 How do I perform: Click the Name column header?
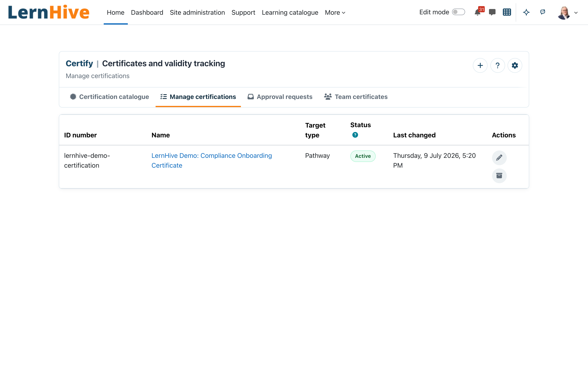click(161, 135)
